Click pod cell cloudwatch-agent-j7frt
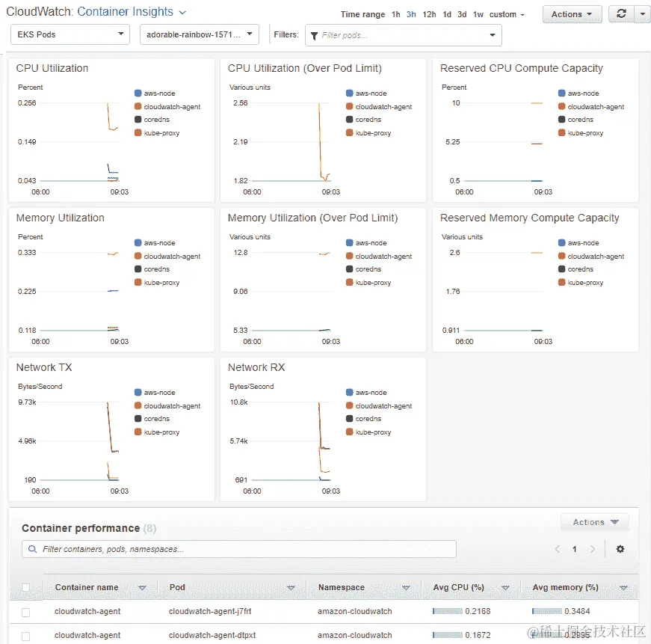 210,611
